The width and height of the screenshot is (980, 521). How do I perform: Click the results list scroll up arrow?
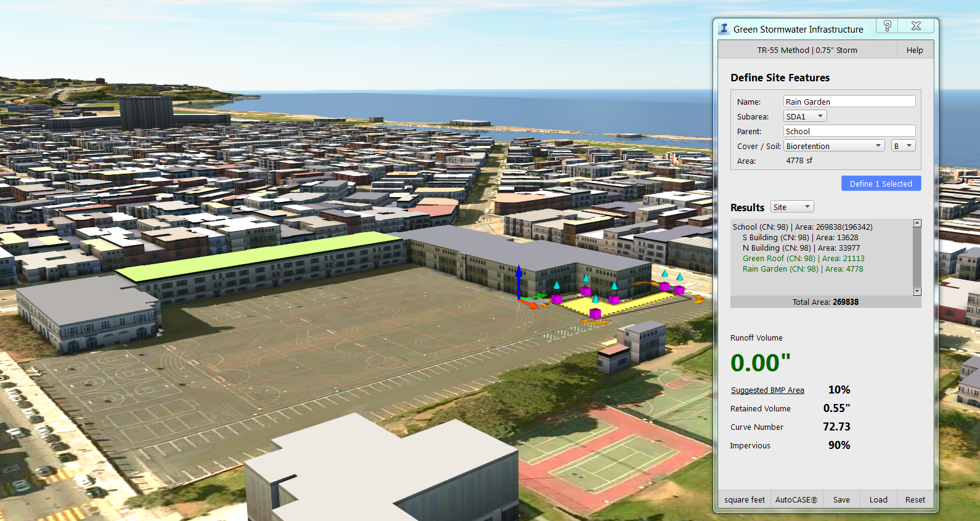point(917,223)
